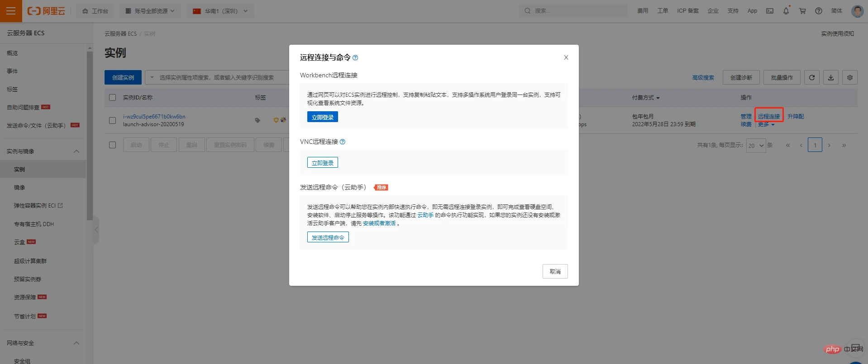The image size is (868, 364).
Task: Click 发送远程命令 button
Action: coord(328,237)
